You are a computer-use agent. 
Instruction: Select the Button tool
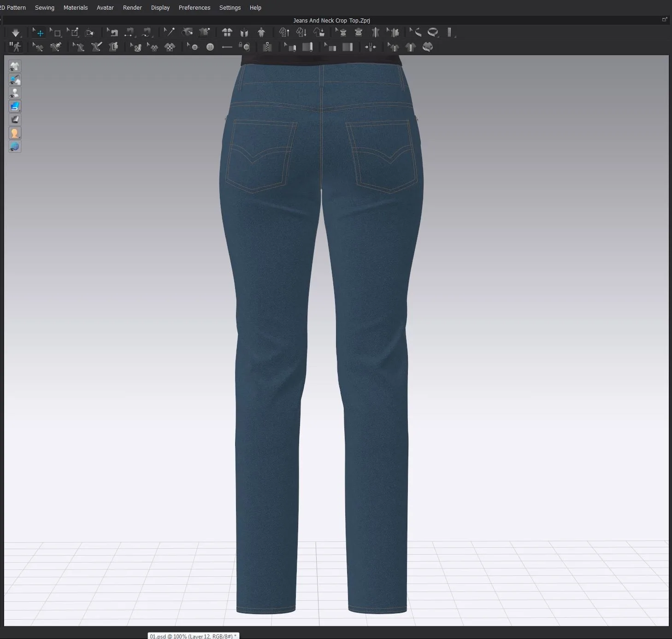pos(210,47)
